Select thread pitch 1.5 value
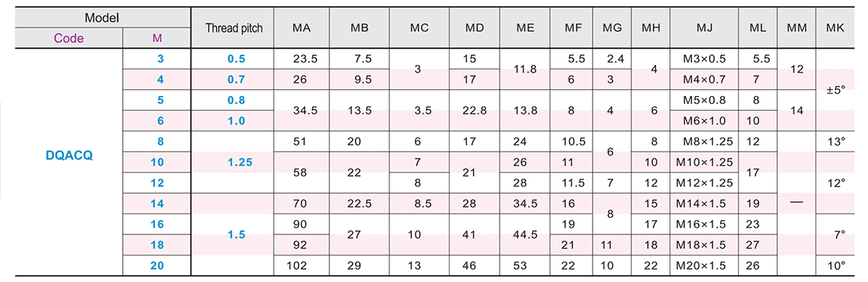 pyautogui.click(x=235, y=234)
